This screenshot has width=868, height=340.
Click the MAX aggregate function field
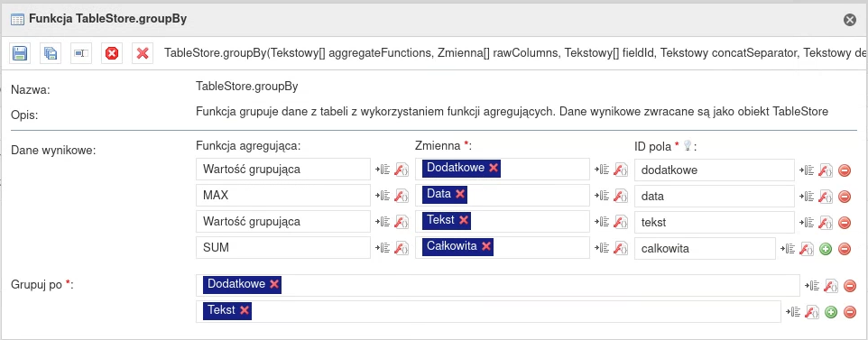[x=283, y=196]
